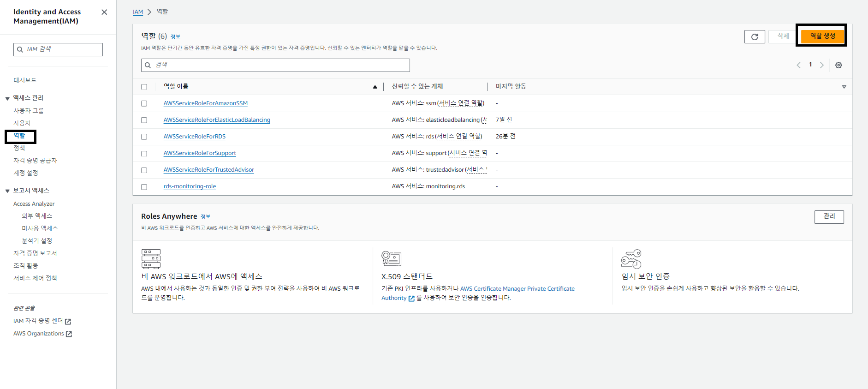This screenshot has height=389, width=868.
Task: Open 자격 증명 보고서 in sidebar
Action: coord(35,253)
